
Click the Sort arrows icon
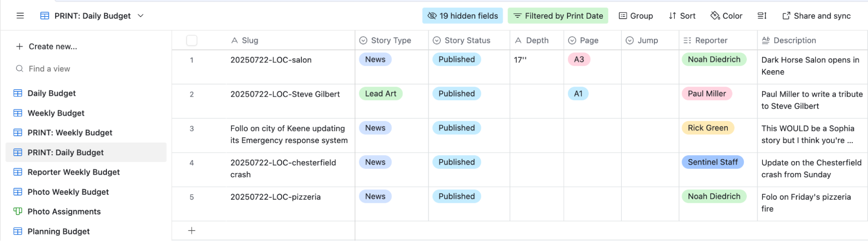673,16
